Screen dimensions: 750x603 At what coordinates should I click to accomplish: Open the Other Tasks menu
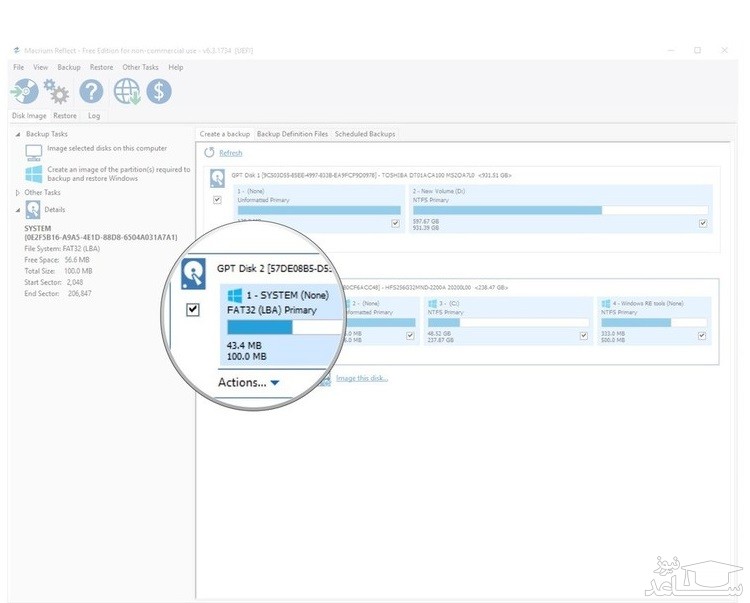(140, 67)
